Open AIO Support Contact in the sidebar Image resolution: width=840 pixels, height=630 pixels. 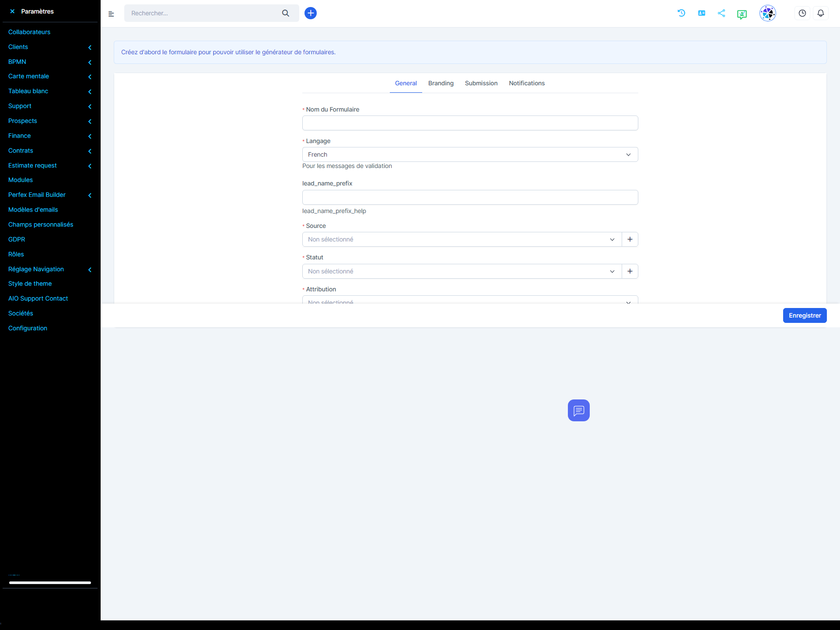click(x=38, y=298)
